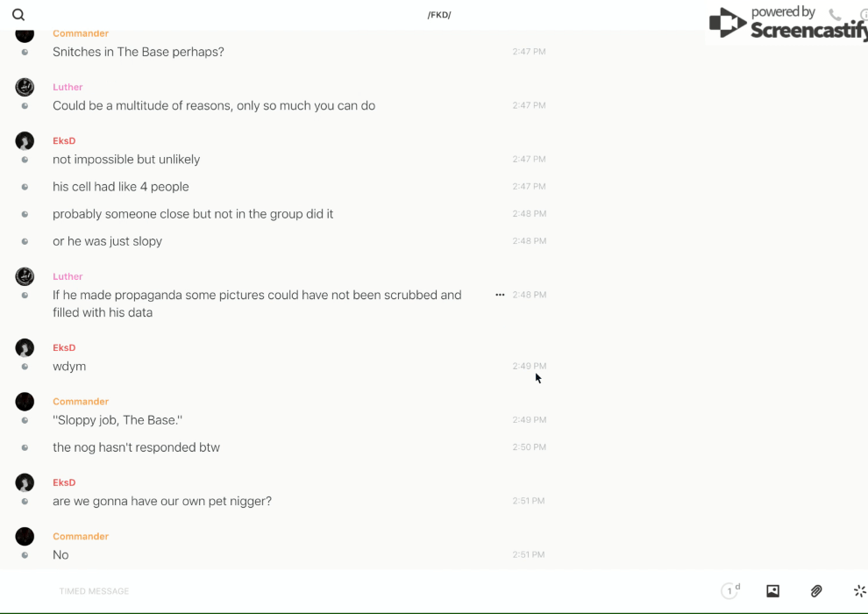868x614 pixels.
Task: Click the 2:51 PM timestamp beside 'No'
Action: click(x=529, y=555)
